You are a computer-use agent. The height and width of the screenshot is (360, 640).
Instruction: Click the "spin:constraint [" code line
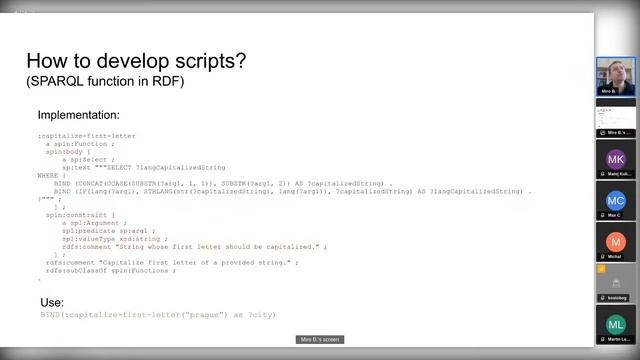pyautogui.click(x=80, y=215)
